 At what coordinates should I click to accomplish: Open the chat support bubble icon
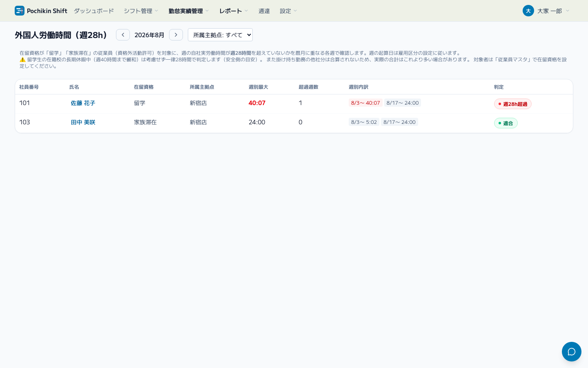click(x=572, y=352)
